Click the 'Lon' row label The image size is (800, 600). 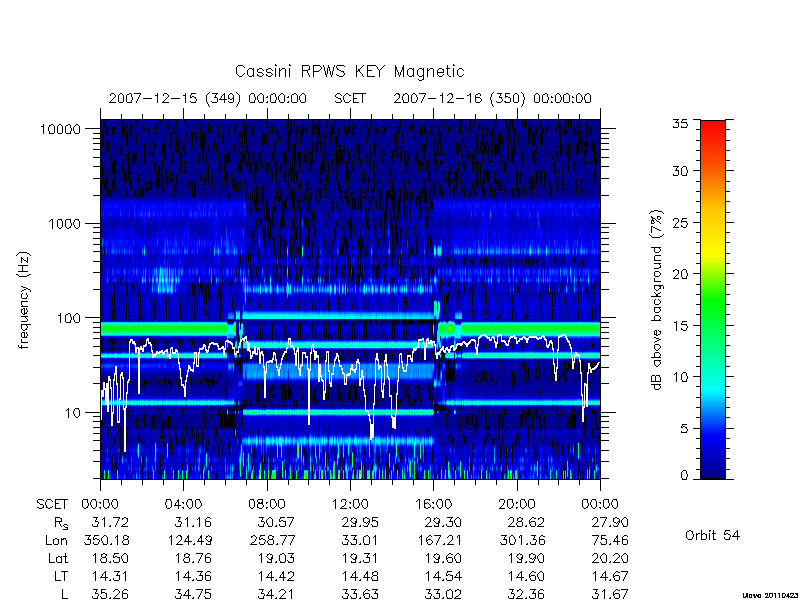point(56,540)
